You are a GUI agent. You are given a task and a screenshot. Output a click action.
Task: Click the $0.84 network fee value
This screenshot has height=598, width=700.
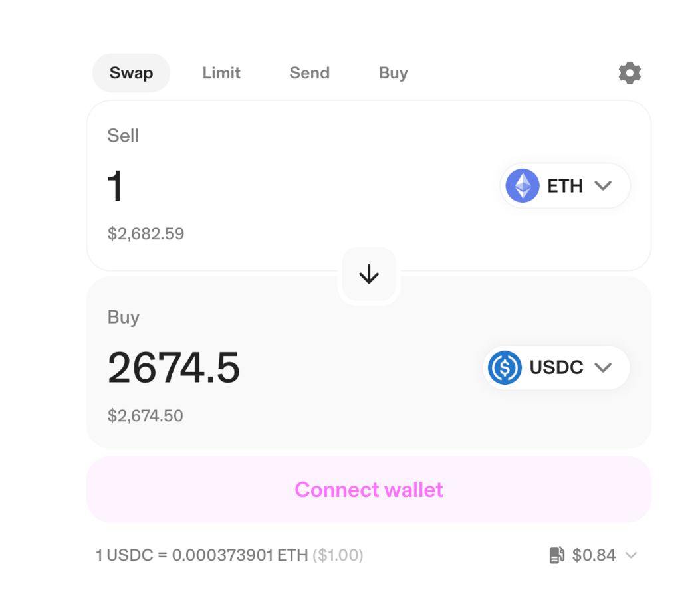point(594,555)
